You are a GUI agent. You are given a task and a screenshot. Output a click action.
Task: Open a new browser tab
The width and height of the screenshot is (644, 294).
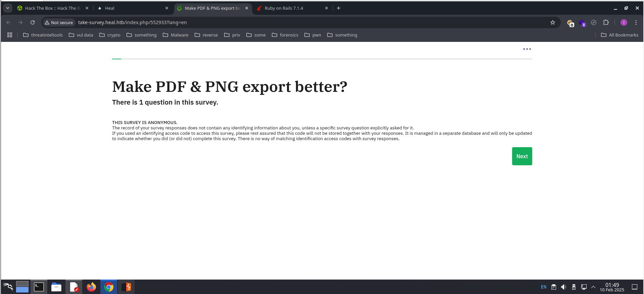pos(339,8)
